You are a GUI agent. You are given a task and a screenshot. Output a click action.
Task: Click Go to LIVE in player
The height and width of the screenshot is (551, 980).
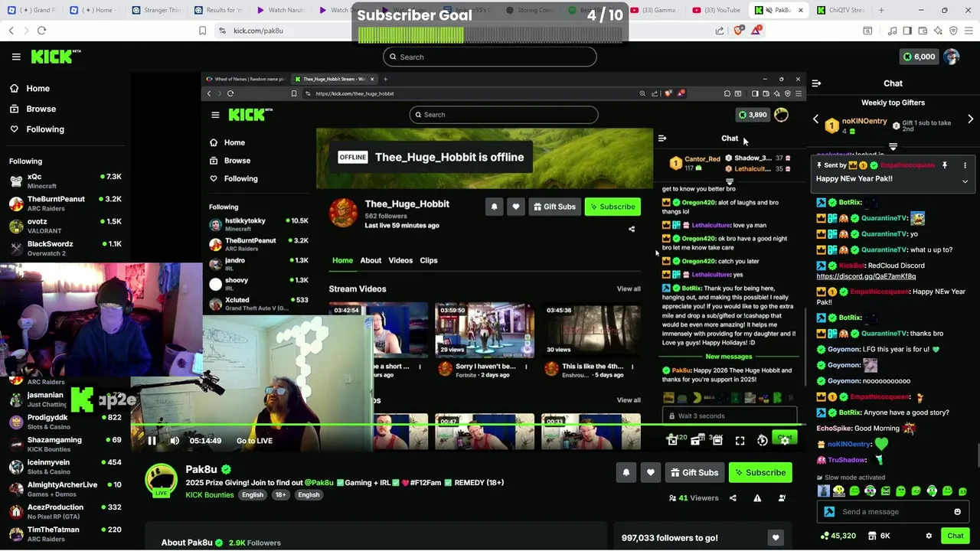[254, 441]
